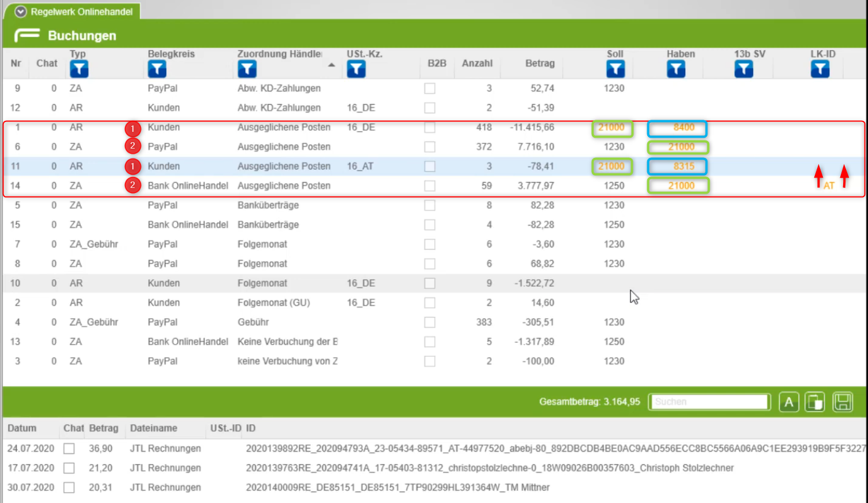Open the Typ column filter
Viewport: 868px width, 503px height.
coord(79,69)
